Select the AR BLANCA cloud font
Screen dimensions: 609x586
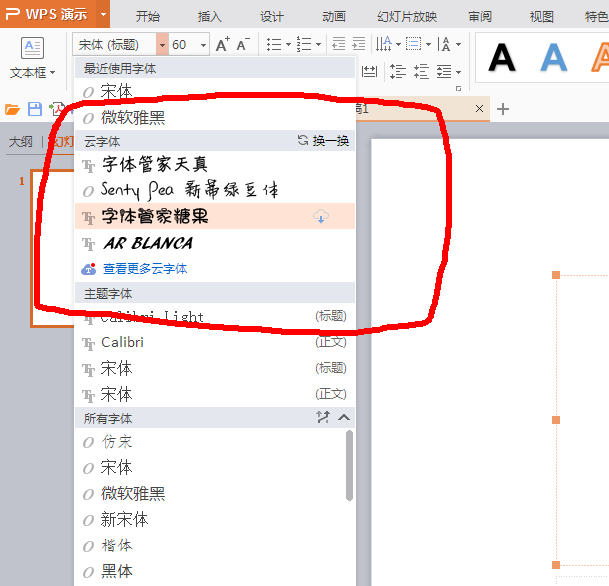(215, 243)
